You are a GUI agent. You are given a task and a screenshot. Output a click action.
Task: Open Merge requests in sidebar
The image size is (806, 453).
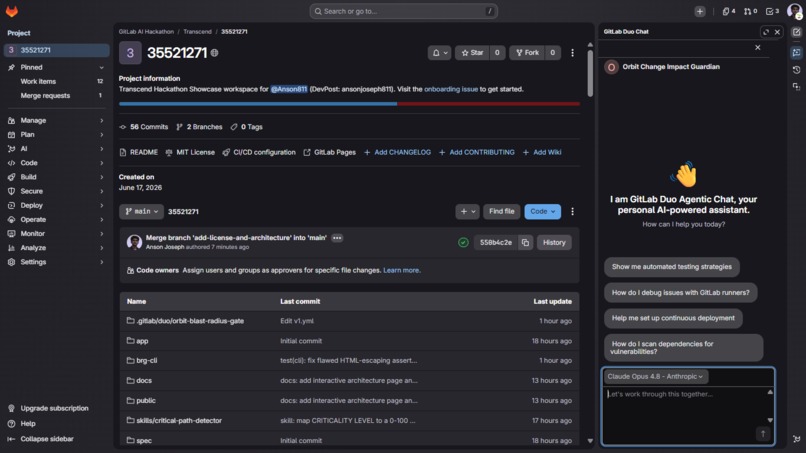click(x=56, y=96)
